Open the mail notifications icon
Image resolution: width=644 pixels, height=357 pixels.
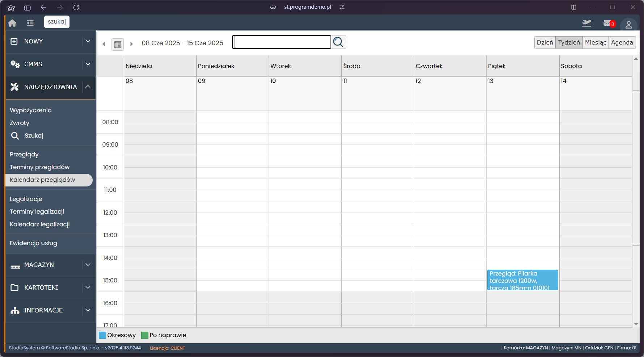(x=607, y=23)
